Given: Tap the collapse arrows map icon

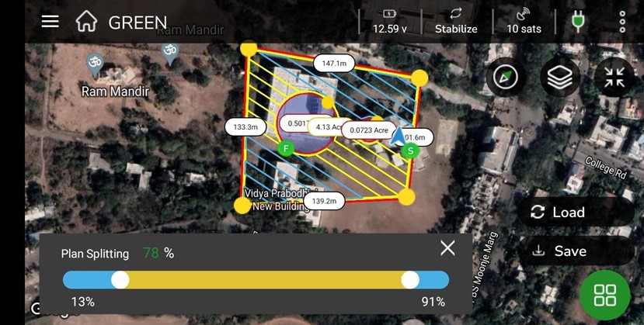Looking at the screenshot, I should coord(614,77).
